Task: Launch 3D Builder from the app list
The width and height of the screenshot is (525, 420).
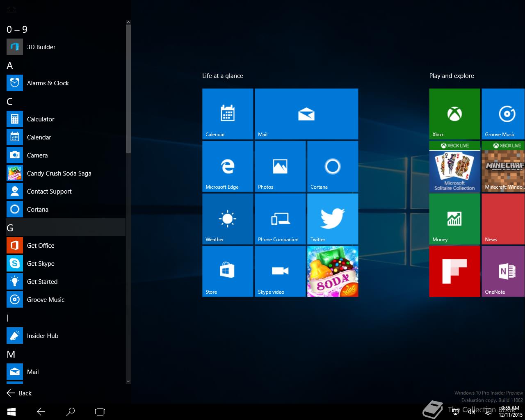Action: click(66, 47)
